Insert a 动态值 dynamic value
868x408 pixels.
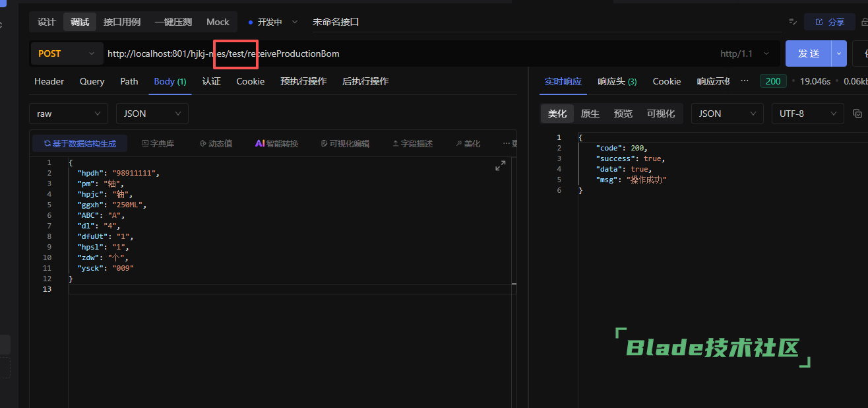(216, 143)
